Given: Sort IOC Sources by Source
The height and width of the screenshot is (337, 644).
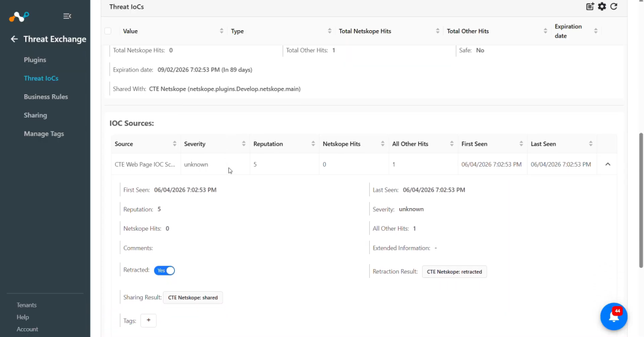Looking at the screenshot, I should pyautogui.click(x=175, y=144).
